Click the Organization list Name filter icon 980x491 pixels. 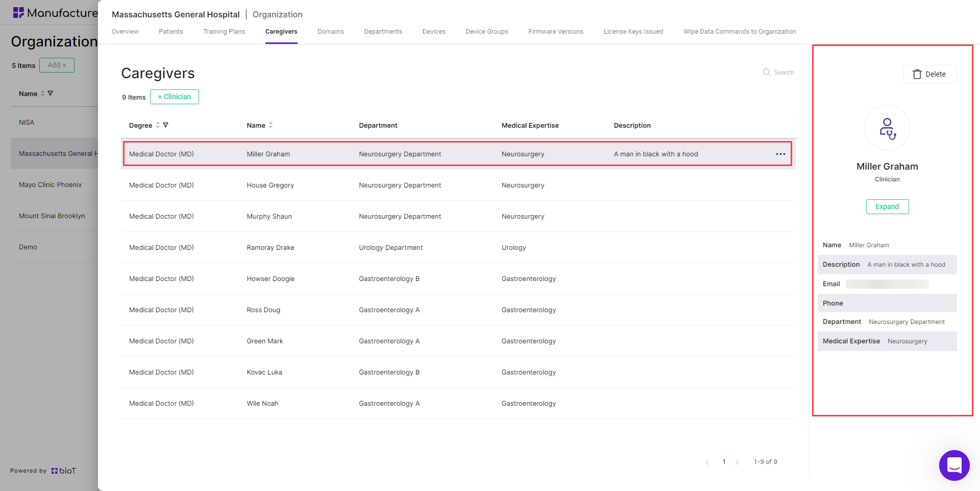[x=50, y=93]
